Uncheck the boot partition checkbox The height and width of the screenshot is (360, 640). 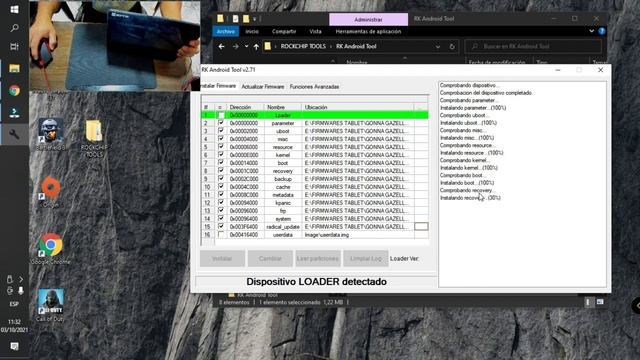(221, 163)
